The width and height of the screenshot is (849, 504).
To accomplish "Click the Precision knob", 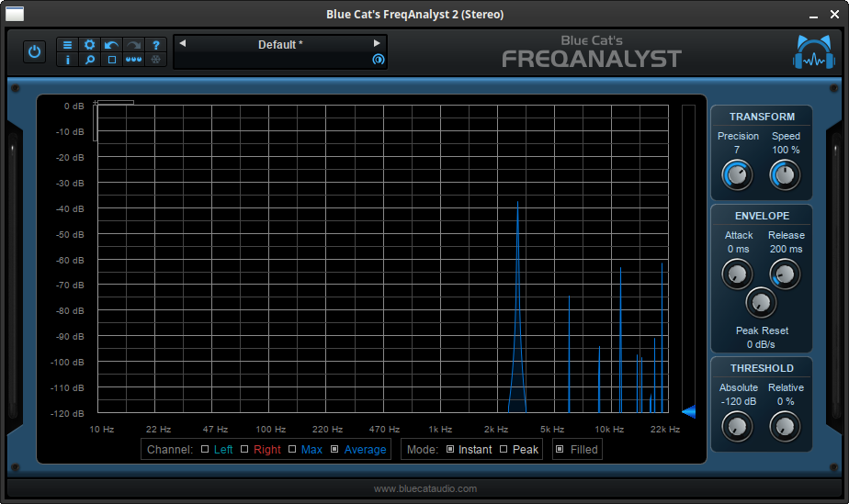I will click(x=736, y=174).
